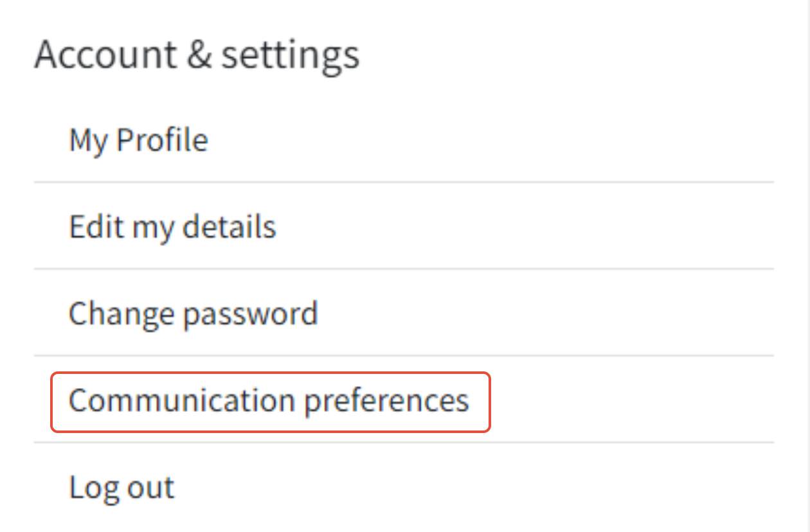Update details using Edit my details
This screenshot has height=532, width=810.
(172, 226)
